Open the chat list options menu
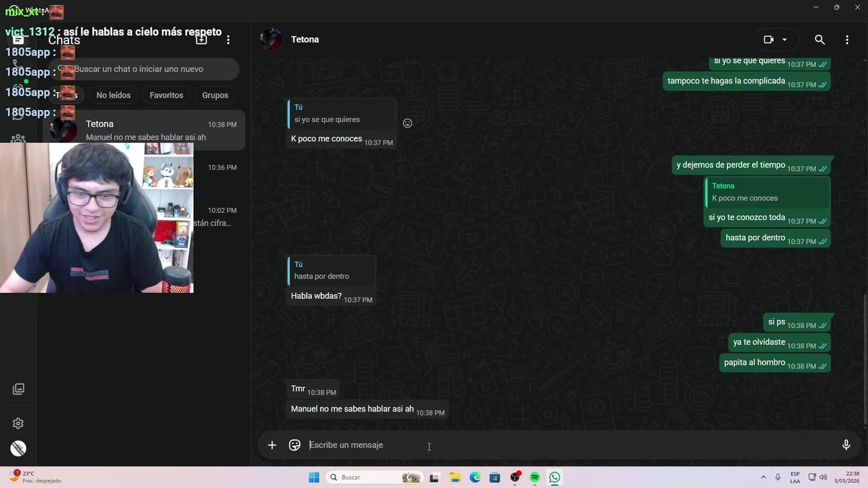The width and height of the screenshot is (868, 488). coord(229,40)
